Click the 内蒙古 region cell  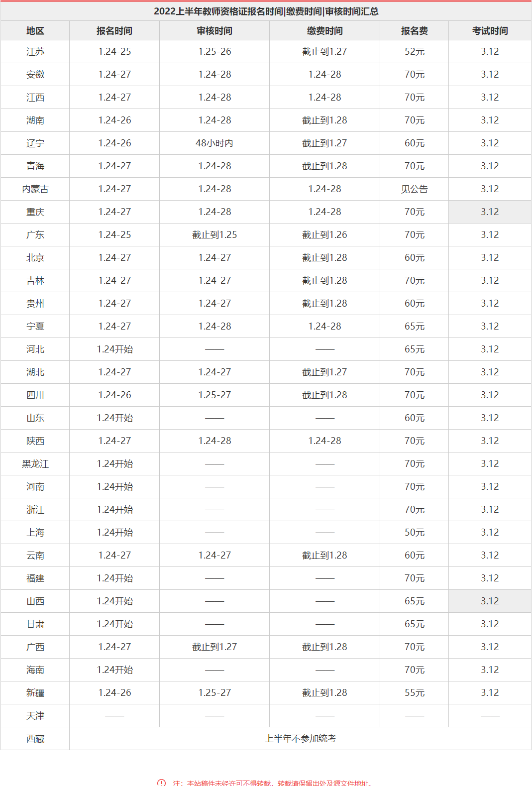coord(35,189)
